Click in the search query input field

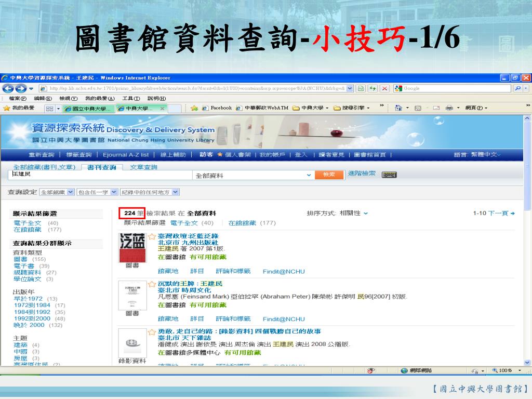click(100, 175)
